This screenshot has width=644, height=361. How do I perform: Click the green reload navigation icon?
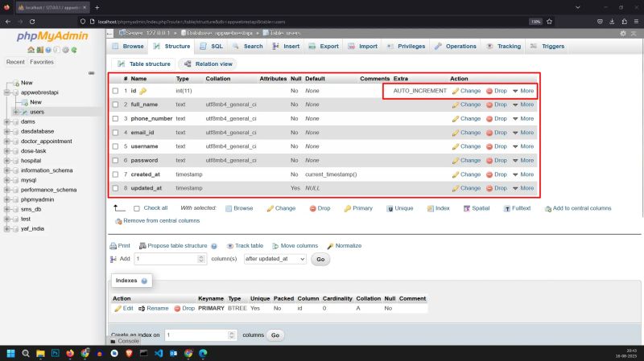(x=74, y=50)
